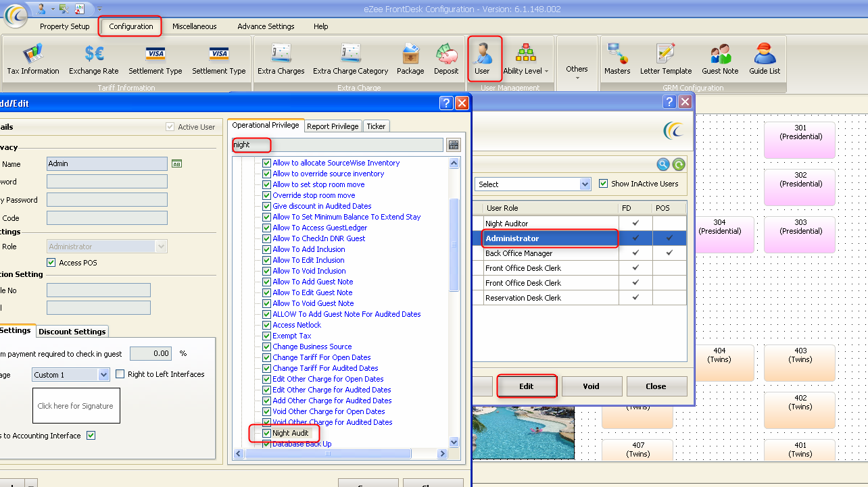Click inside the privilege search field containing night
Screen dimensions: 868x487
click(x=337, y=145)
